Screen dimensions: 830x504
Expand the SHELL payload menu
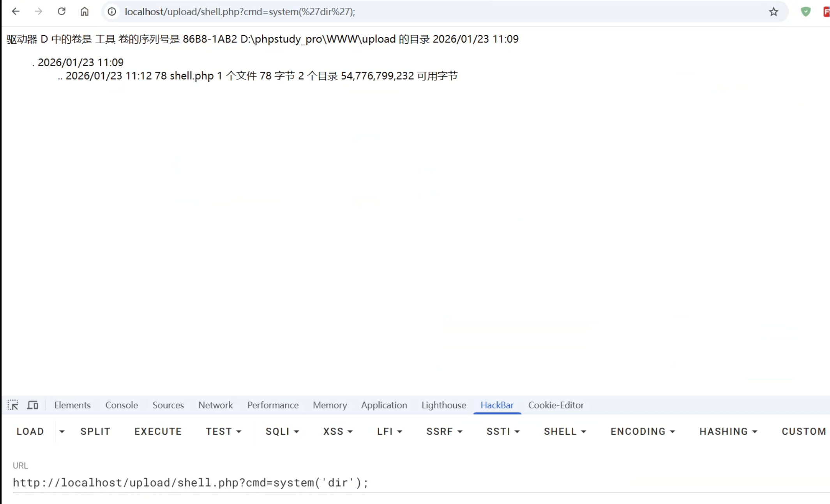[565, 431]
